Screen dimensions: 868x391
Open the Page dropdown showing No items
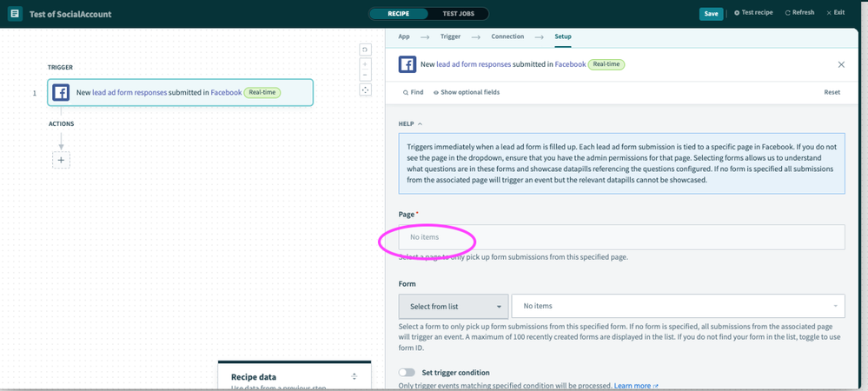pyautogui.click(x=621, y=237)
